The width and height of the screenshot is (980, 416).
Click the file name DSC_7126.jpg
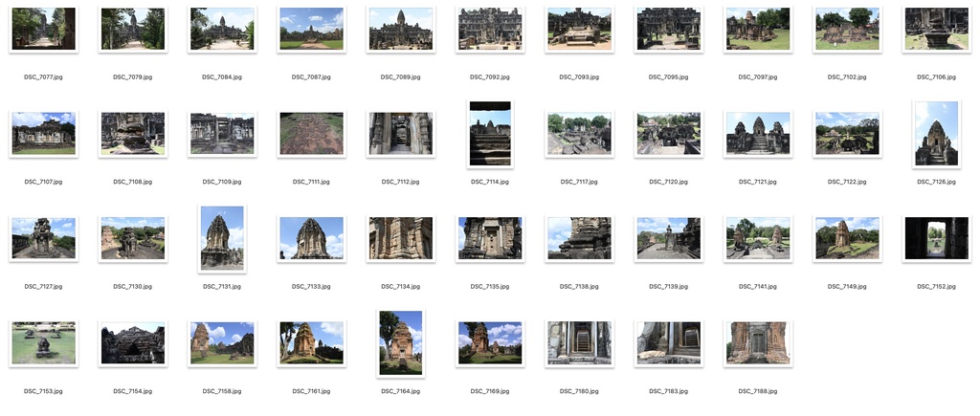coord(937,182)
